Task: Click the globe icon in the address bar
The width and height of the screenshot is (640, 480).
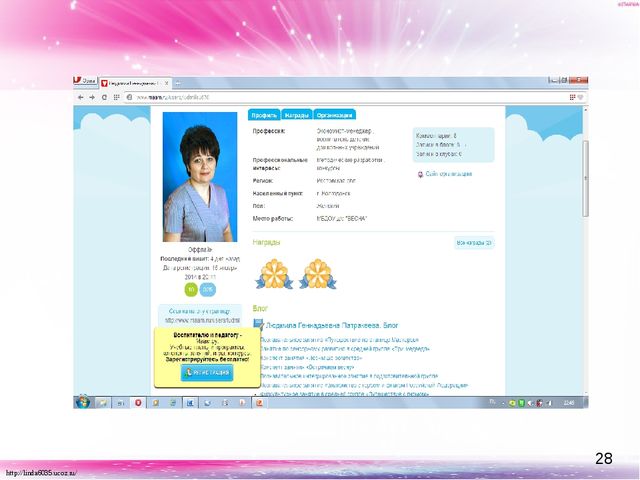Action: pyautogui.click(x=129, y=97)
